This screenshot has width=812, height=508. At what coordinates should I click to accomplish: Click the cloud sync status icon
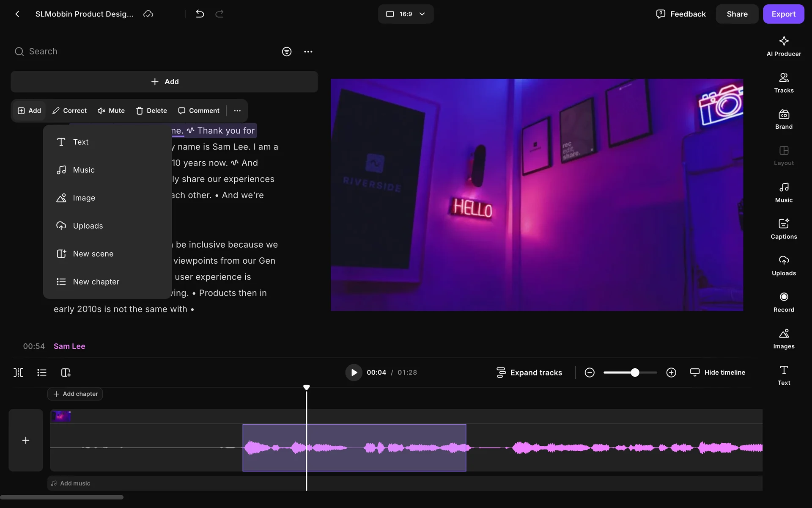click(x=148, y=14)
